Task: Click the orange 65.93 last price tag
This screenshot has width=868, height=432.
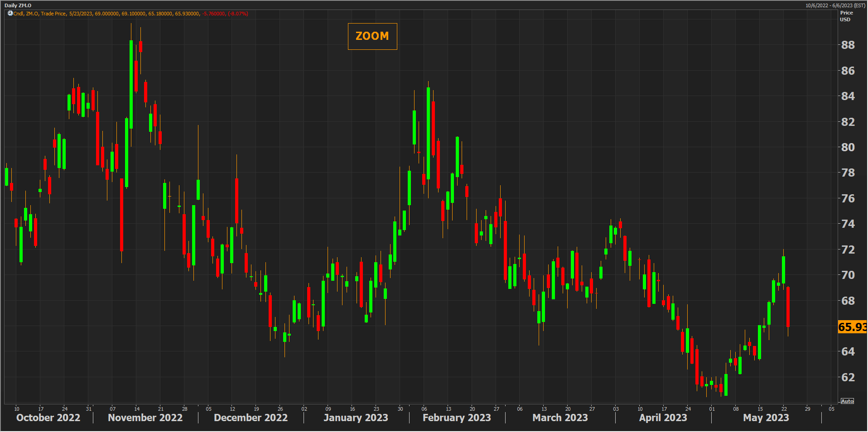Action: coord(852,327)
